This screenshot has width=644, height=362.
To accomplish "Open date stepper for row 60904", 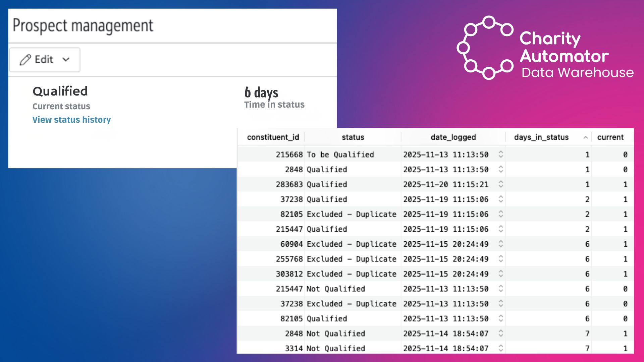I will click(501, 244).
